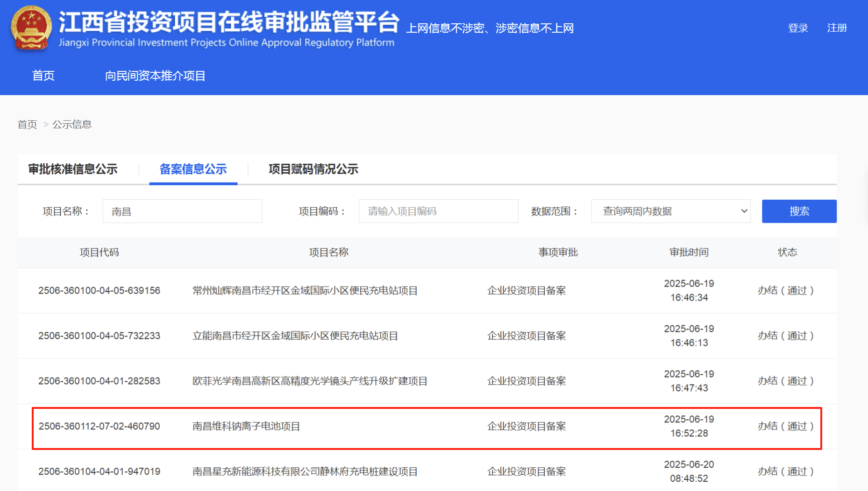The width and height of the screenshot is (868, 491).
Task: Focus the 项目编码 input field
Action: 438,211
